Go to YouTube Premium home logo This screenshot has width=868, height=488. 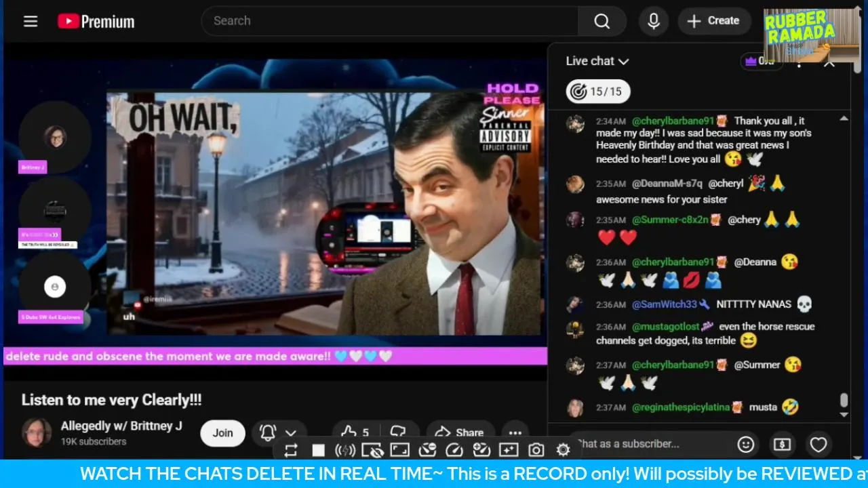(96, 22)
